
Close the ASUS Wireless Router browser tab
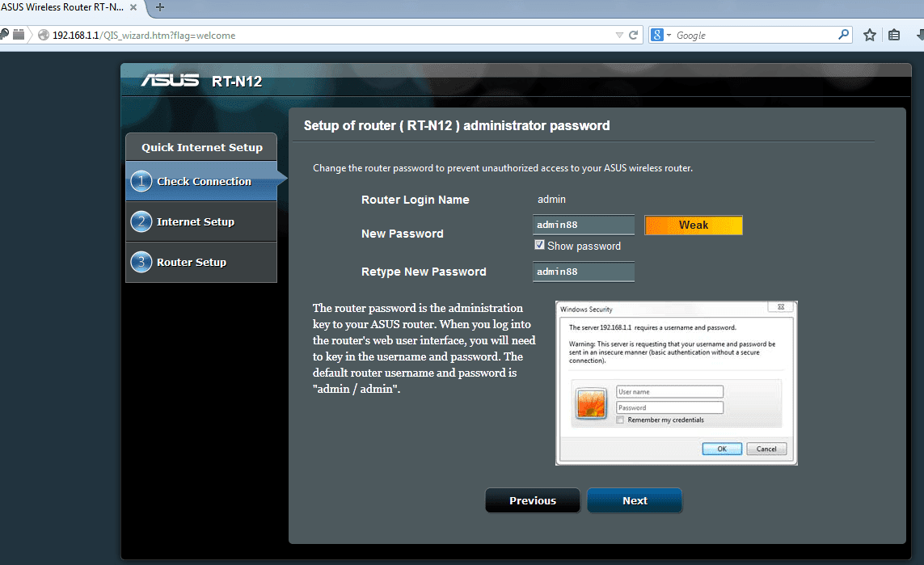[x=133, y=7]
